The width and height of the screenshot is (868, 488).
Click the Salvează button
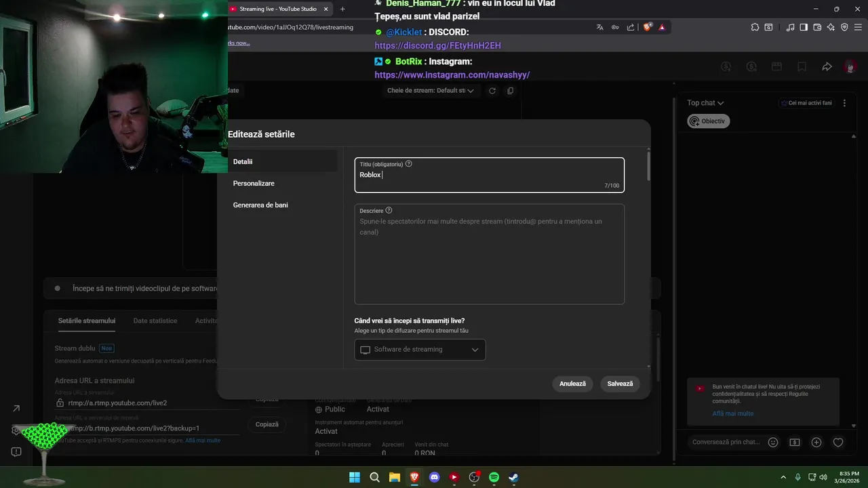[620, 384]
